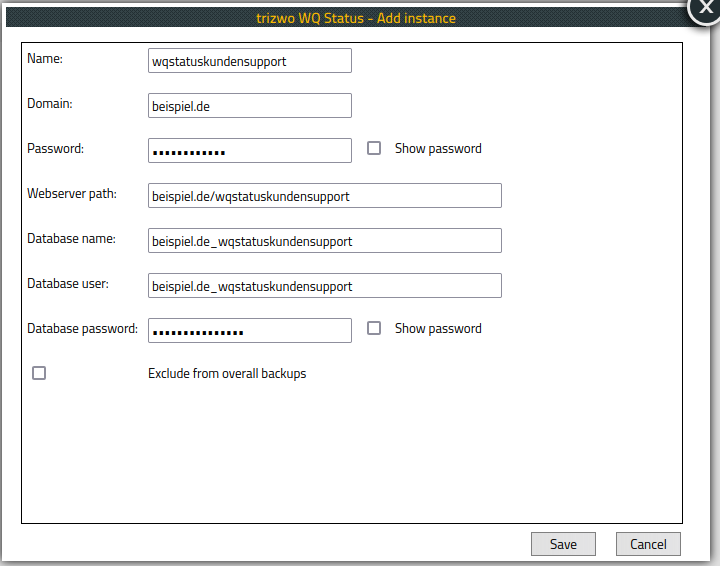Select the Webserver path input field

(324, 196)
